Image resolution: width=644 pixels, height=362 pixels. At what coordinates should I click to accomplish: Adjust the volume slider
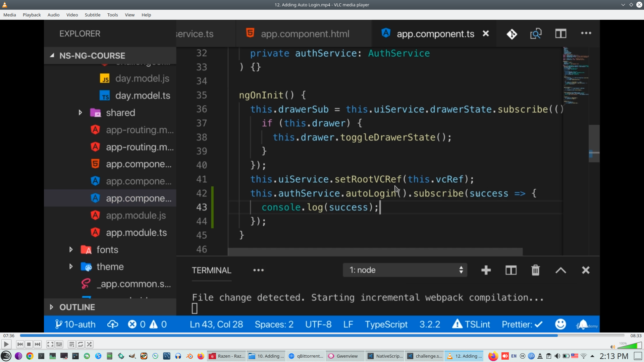pyautogui.click(x=630, y=346)
